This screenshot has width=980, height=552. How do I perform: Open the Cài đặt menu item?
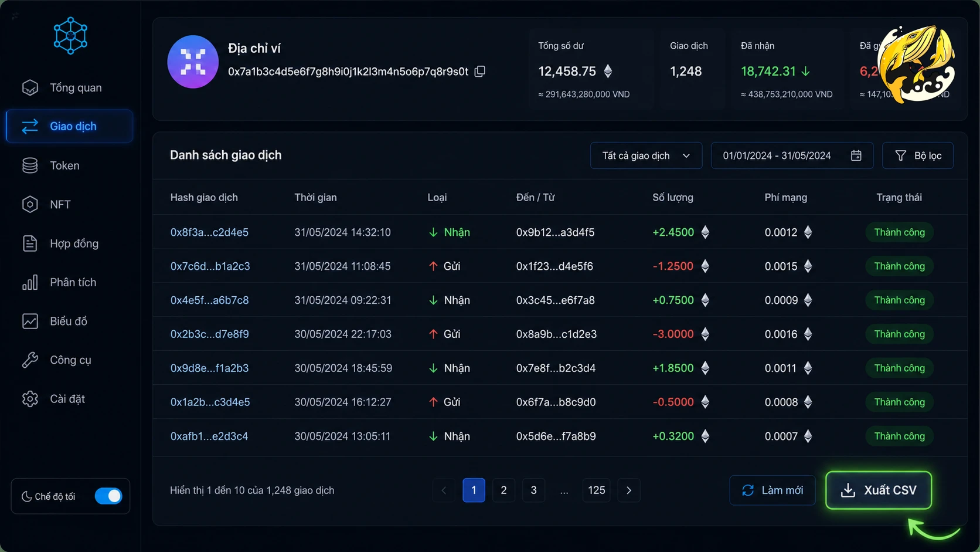70,399
